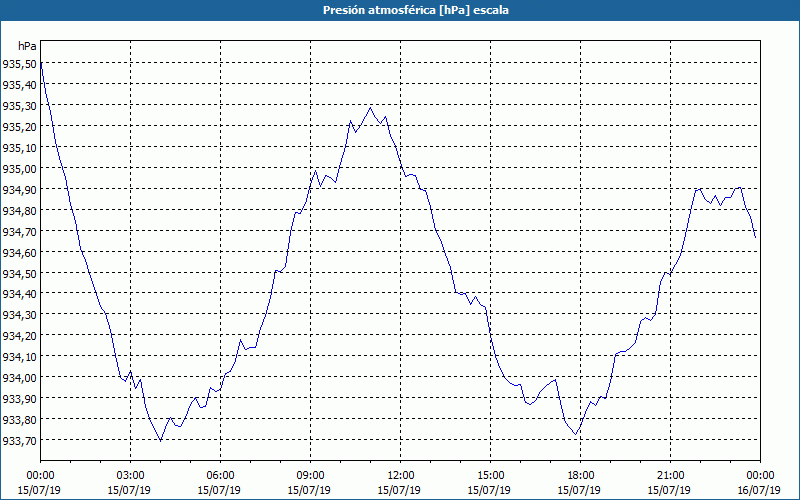Click the 934,30 y-axis label
Screen dimensions: 800x500
[x=19, y=315]
